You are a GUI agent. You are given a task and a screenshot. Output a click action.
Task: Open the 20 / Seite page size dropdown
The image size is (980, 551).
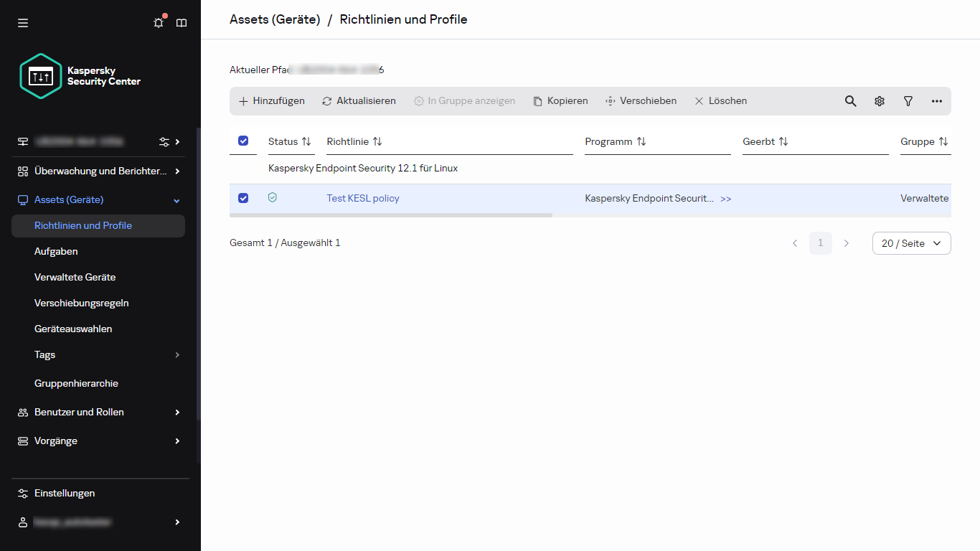click(x=911, y=243)
